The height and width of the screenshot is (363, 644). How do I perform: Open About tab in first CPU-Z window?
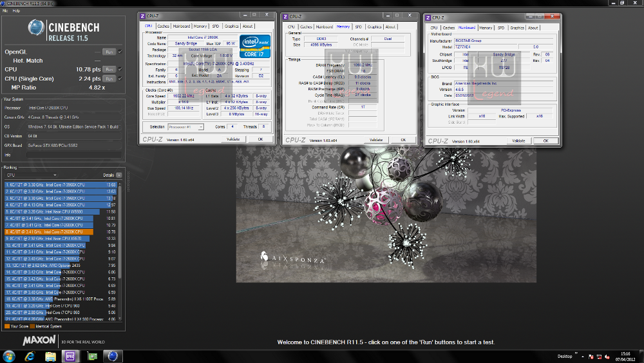click(248, 26)
